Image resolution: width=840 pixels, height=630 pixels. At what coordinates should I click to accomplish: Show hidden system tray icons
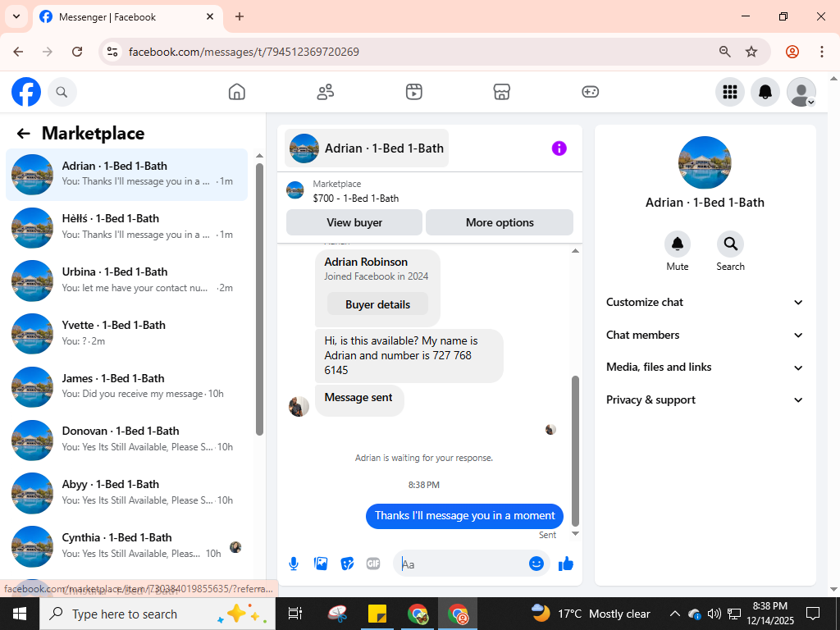pyautogui.click(x=675, y=614)
